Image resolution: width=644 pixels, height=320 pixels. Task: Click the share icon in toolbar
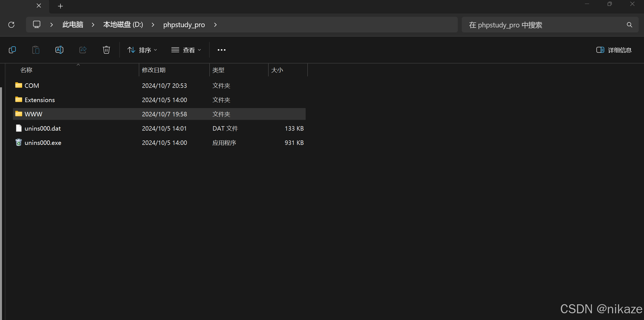click(83, 50)
